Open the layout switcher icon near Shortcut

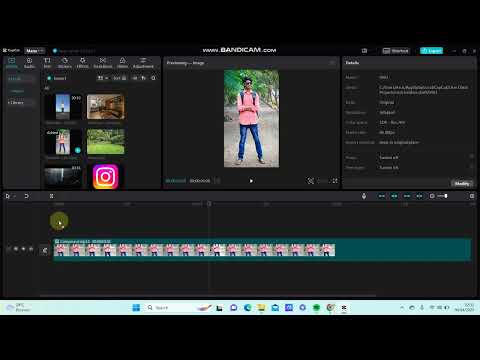[364, 51]
